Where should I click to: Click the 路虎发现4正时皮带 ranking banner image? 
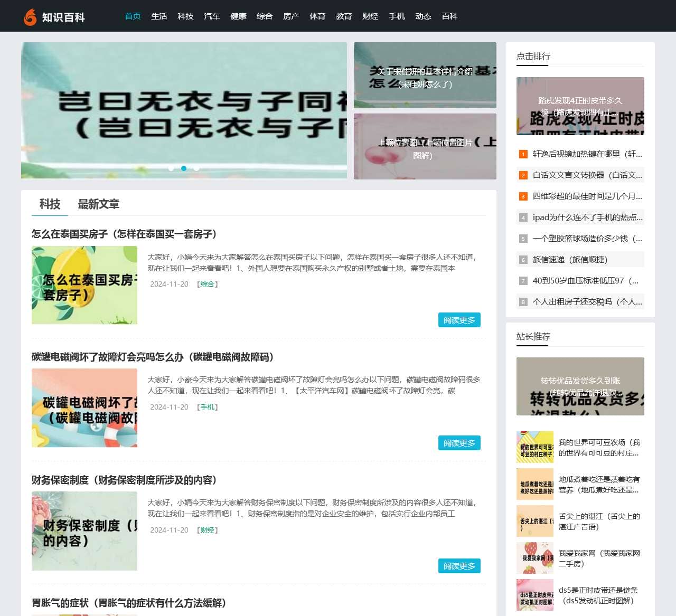click(x=579, y=106)
